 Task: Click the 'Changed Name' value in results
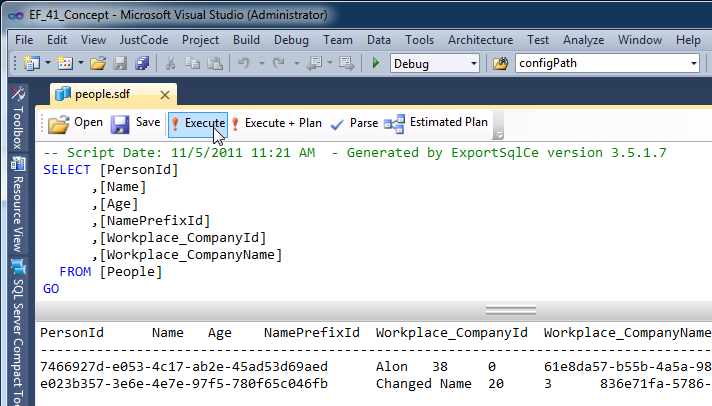click(x=423, y=384)
